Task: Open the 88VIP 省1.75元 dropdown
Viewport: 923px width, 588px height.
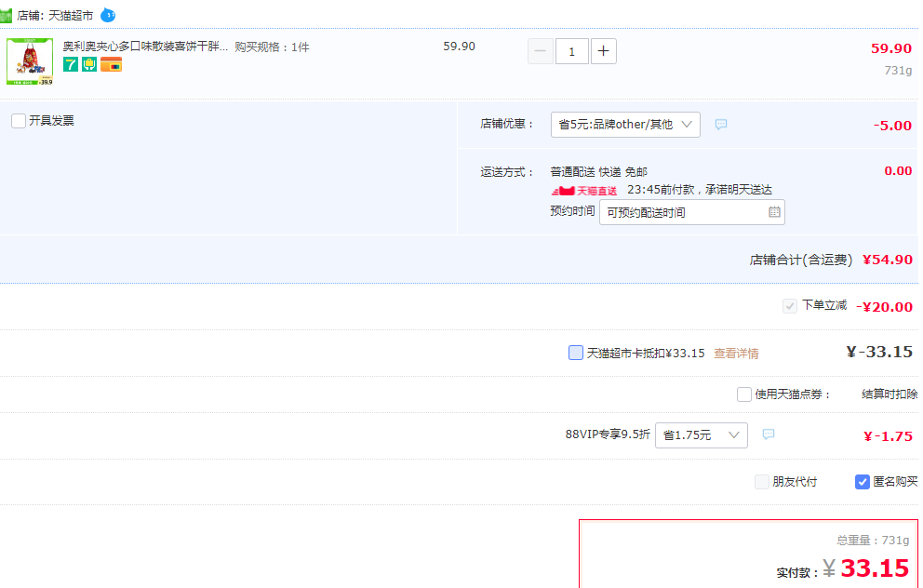Action: 702,435
